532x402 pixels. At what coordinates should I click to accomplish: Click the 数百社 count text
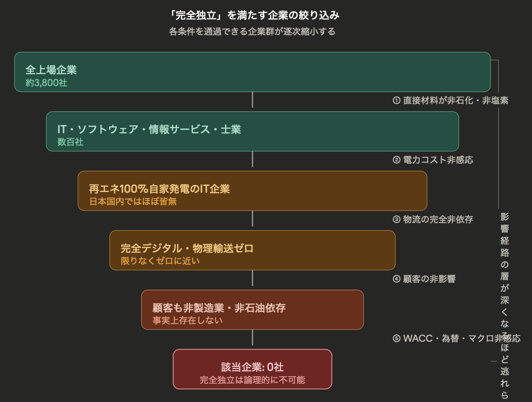70,142
